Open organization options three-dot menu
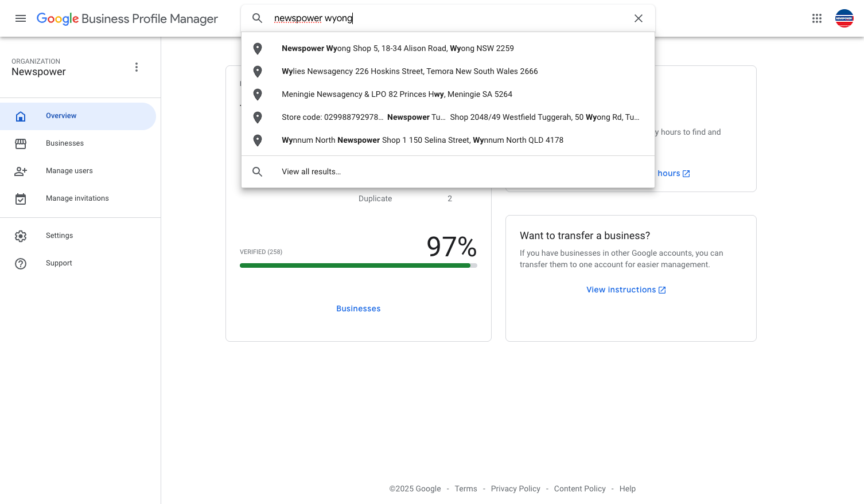This screenshot has height=504, width=864. coord(137,67)
